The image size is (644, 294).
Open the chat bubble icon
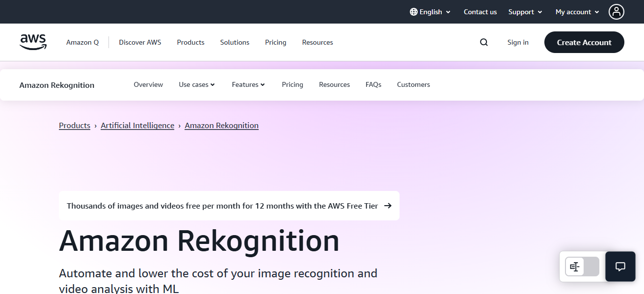tap(620, 267)
